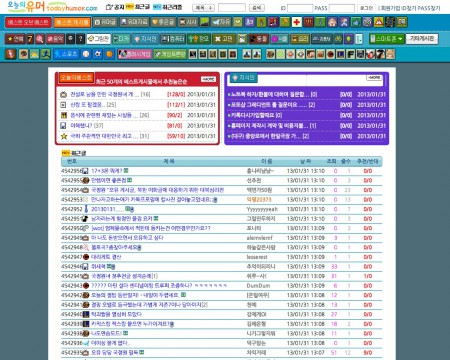Click the 제목 column header in post list
Viewport: 450px width, 360px height.
click(169, 161)
